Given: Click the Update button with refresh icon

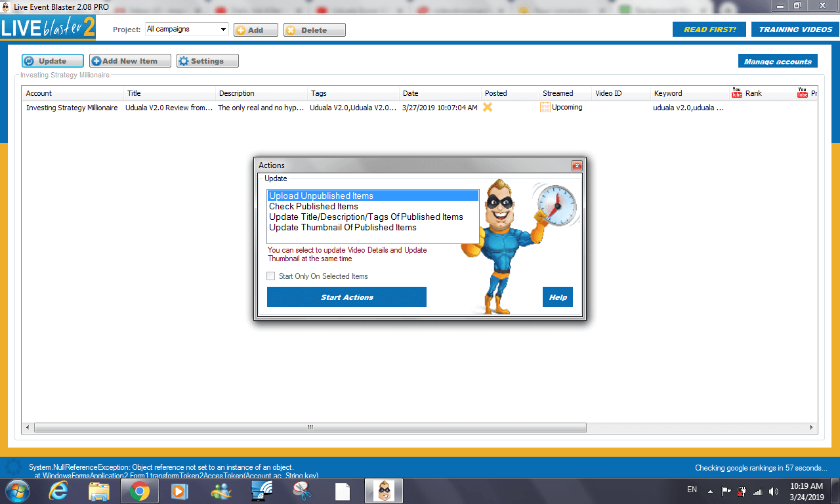Looking at the screenshot, I should pyautogui.click(x=52, y=61).
